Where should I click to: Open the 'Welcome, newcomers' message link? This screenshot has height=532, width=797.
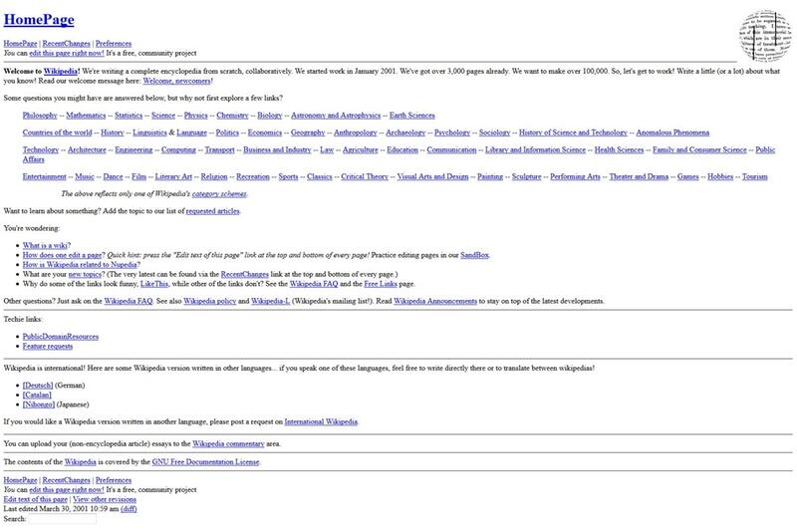(176, 81)
